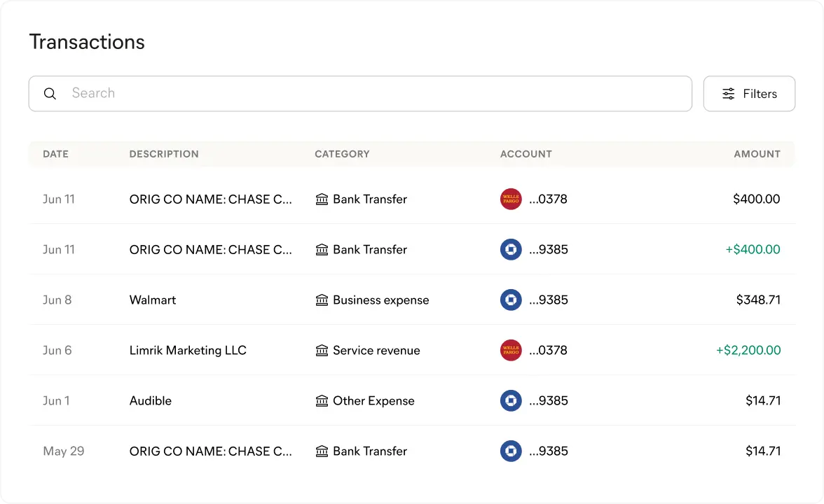Open the Limrik Marketing LLC transaction
824x504 pixels.
188,351
